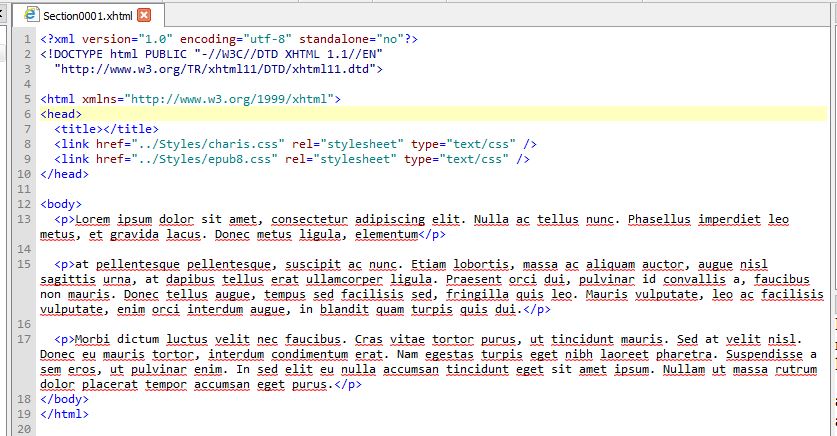This screenshot has width=837, height=436.
Task: Click line number 1 in the gutter
Action: (x=27, y=39)
